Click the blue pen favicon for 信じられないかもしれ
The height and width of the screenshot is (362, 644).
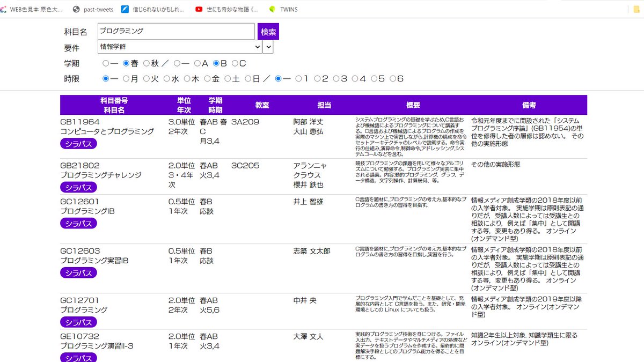click(125, 9)
